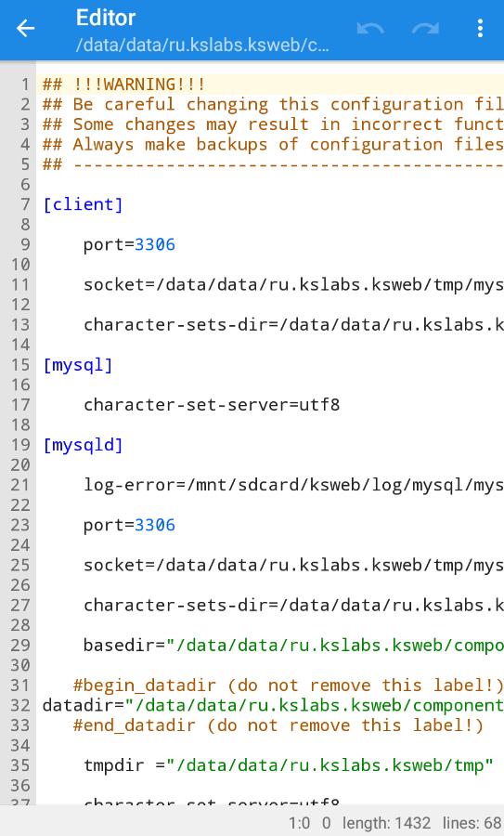The width and height of the screenshot is (504, 836).
Task: Place cursor on the [mysqld] section header
Action: coord(84,445)
